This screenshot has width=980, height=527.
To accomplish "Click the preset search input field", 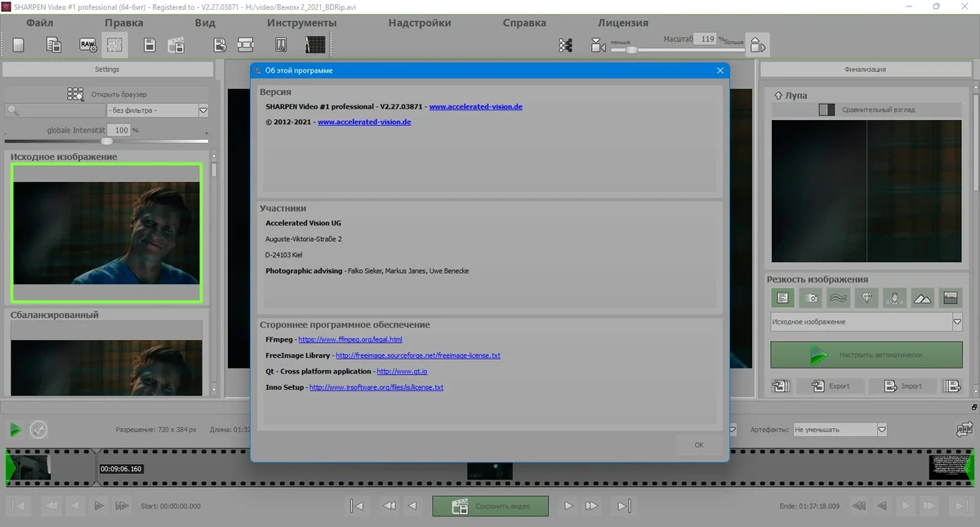I will click(56, 109).
